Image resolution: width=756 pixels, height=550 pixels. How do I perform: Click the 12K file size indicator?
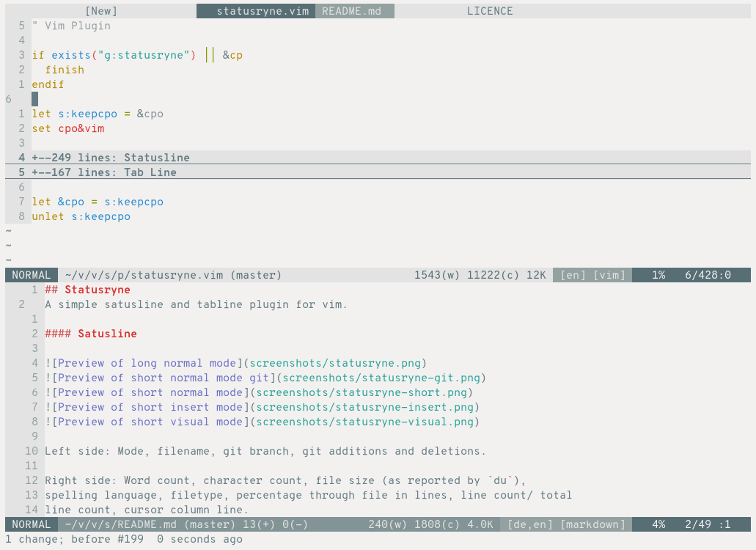click(x=535, y=275)
